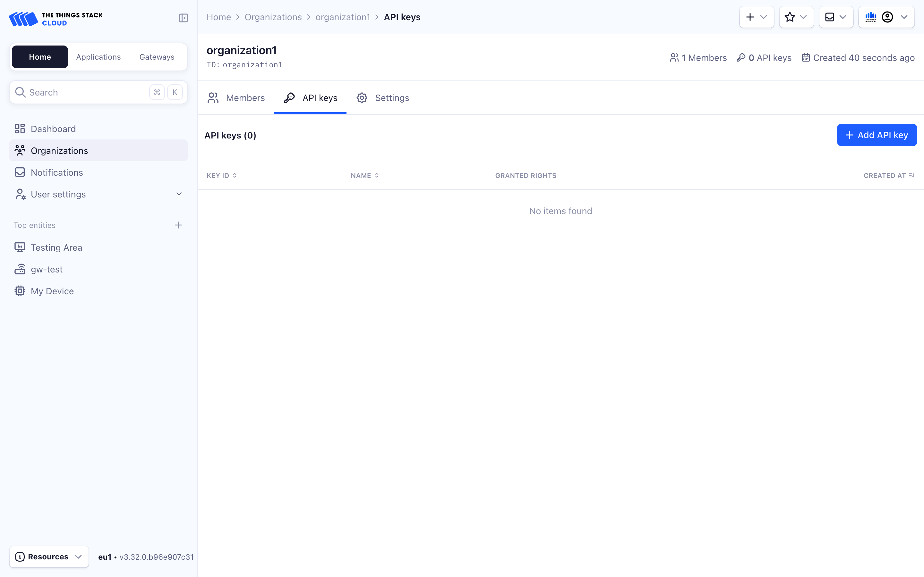The width and height of the screenshot is (924, 577).
Task: Click the API keys tab icon
Action: coord(289,98)
